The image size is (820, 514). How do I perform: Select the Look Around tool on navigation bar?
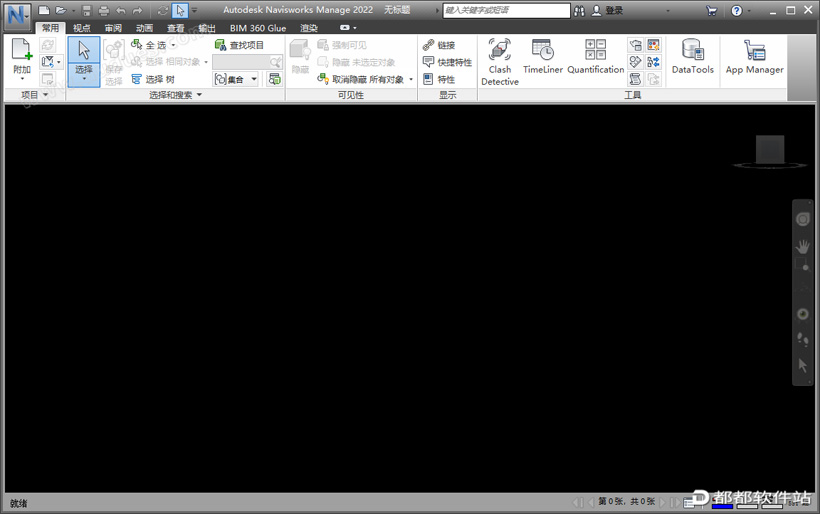[803, 314]
